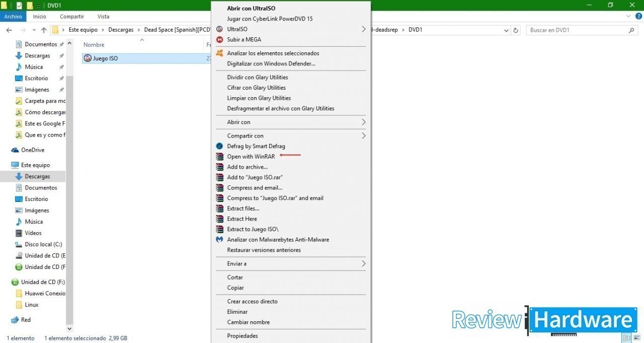Click the Disco local (C:) drive icon
The height and width of the screenshot is (343, 644).
[x=19, y=244]
